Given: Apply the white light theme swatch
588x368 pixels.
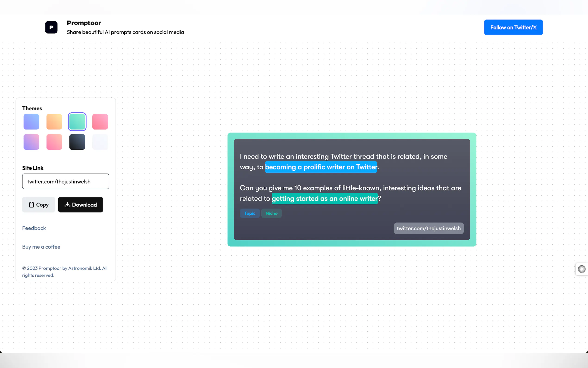Looking at the screenshot, I should [100, 142].
